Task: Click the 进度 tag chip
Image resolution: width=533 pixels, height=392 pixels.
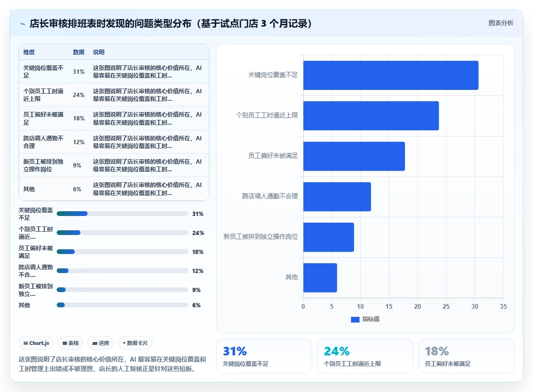Action: tap(100, 343)
